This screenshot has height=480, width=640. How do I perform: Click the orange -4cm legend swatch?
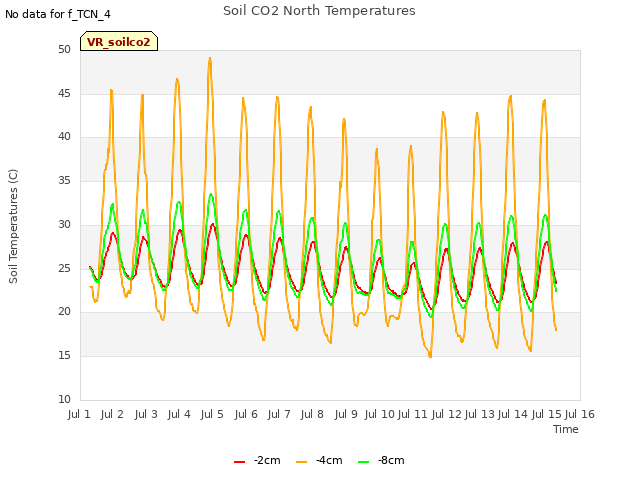pyautogui.click(x=301, y=461)
